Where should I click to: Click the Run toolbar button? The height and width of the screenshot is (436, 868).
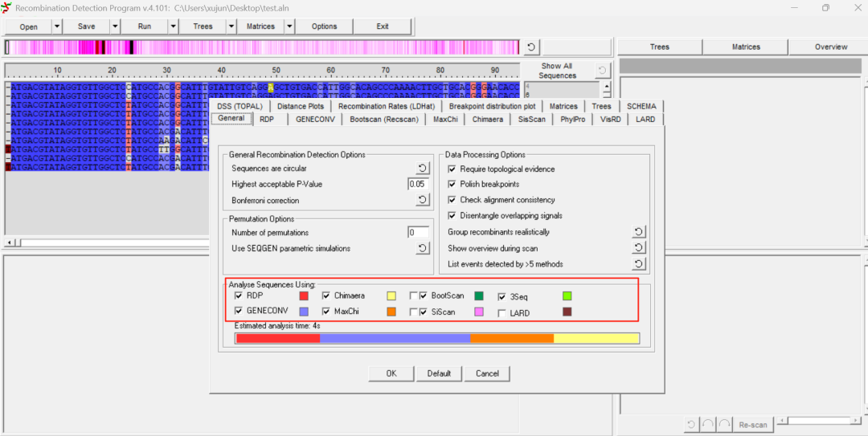click(145, 26)
